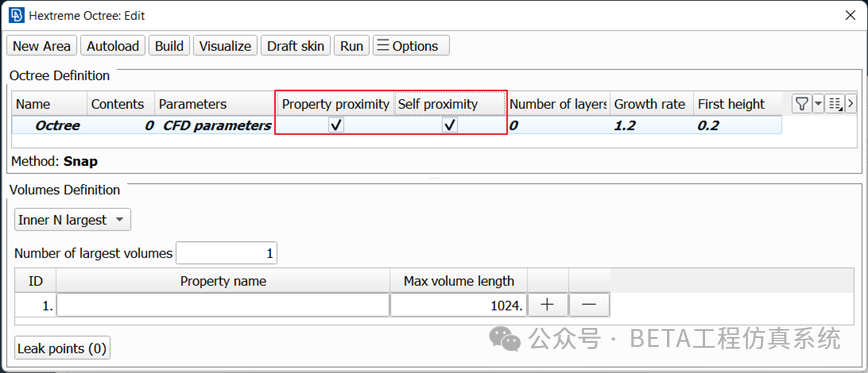Click the Visualize button
Screen dimensions: 868x373
click(225, 46)
